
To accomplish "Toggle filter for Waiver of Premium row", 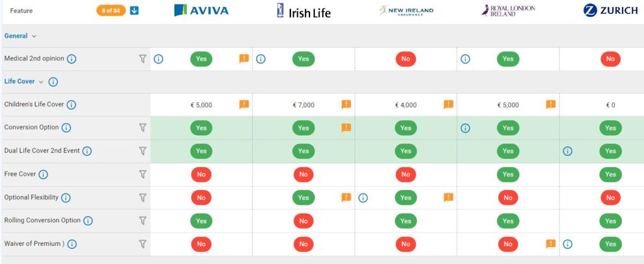I will click(143, 244).
